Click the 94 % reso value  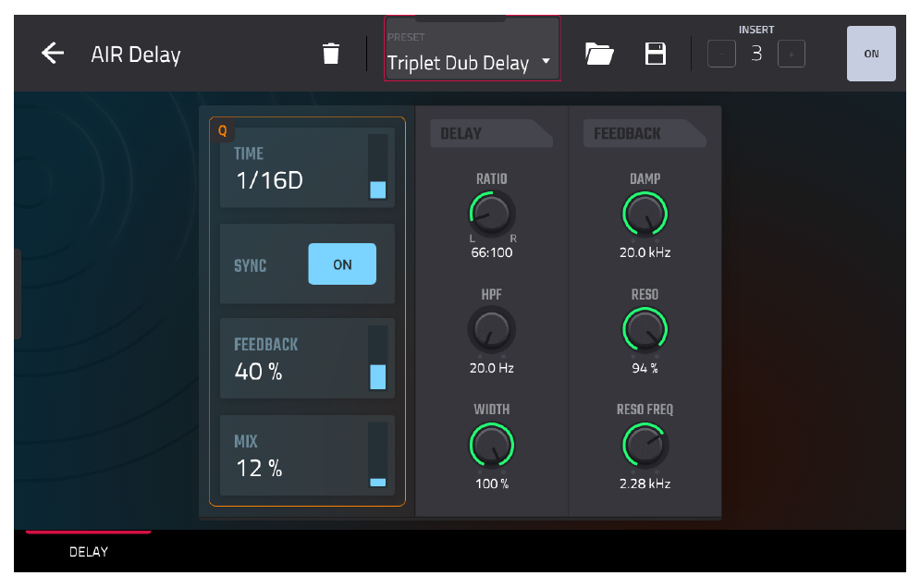coord(645,368)
